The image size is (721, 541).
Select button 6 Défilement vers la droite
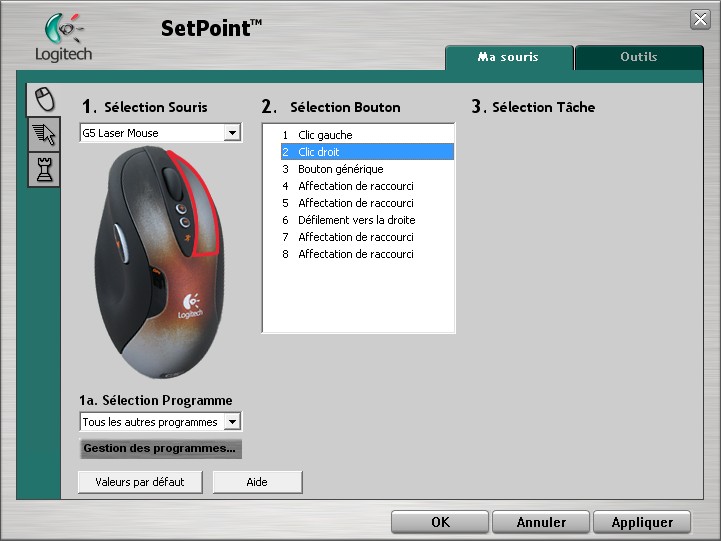pyautogui.click(x=367, y=220)
